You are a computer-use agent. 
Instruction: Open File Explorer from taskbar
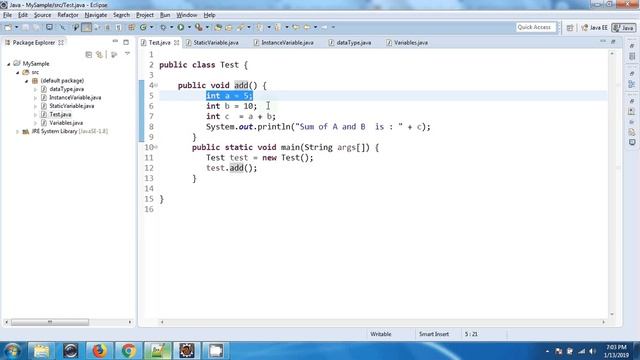(41, 351)
